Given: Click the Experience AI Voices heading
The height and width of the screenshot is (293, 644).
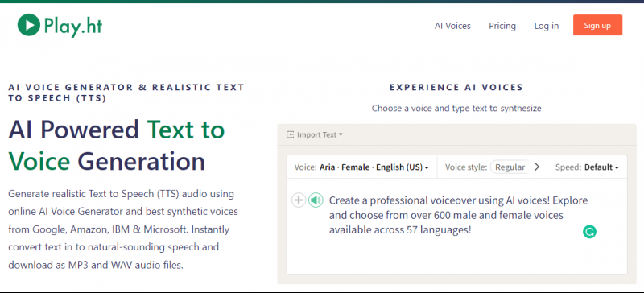Looking at the screenshot, I should (x=456, y=87).
